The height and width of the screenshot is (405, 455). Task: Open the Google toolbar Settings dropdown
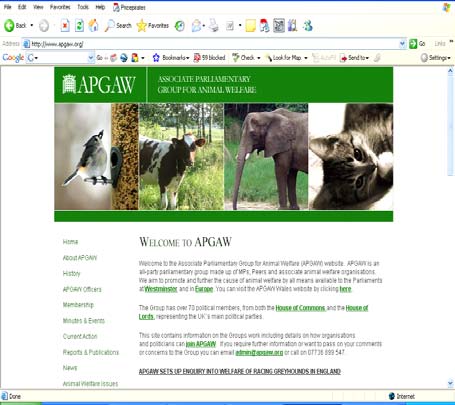[x=435, y=58]
